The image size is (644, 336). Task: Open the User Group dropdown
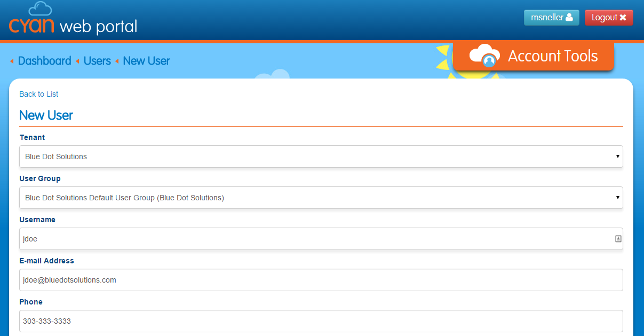click(320, 198)
